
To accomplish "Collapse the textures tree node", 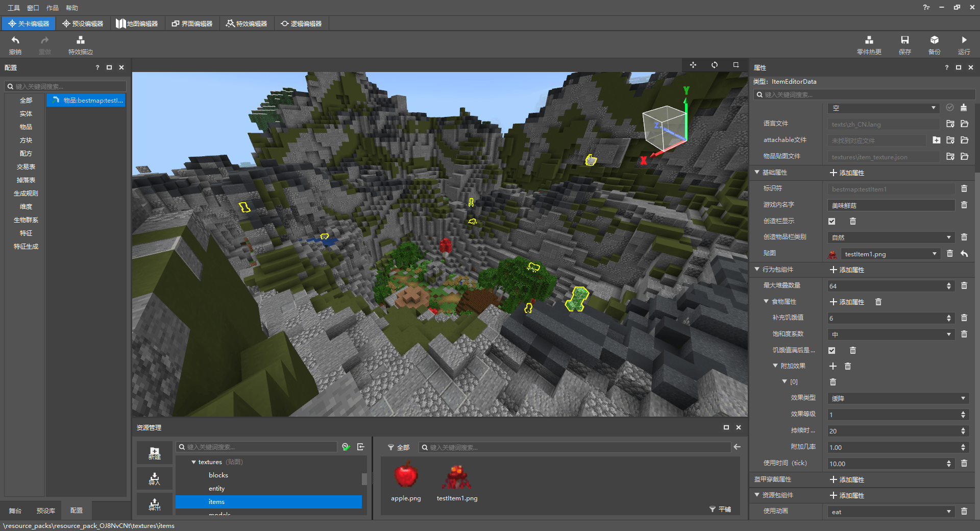I will coord(194,462).
